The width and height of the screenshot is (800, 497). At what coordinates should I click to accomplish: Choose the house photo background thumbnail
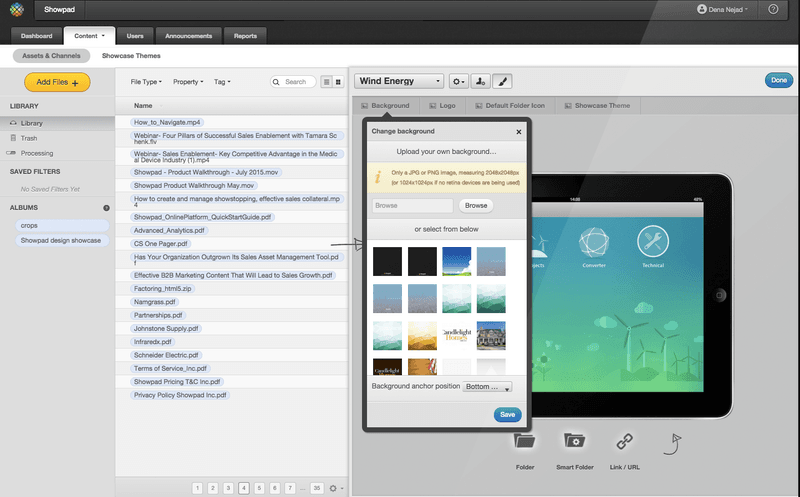(x=491, y=336)
